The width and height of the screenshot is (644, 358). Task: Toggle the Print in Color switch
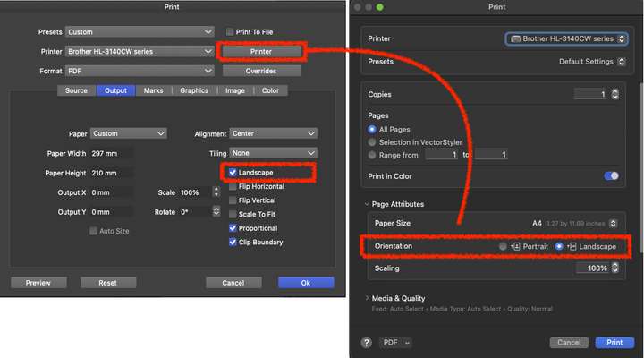pos(611,176)
